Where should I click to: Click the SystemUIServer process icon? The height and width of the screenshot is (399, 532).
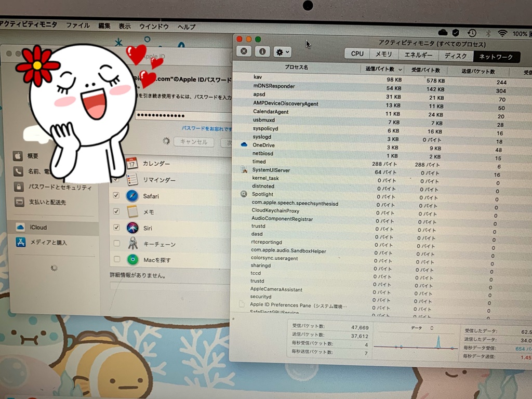pos(244,170)
